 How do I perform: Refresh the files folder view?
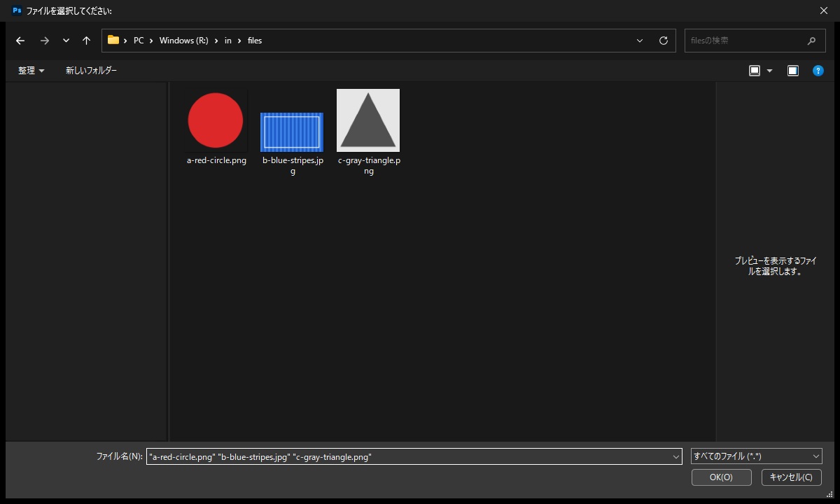664,41
